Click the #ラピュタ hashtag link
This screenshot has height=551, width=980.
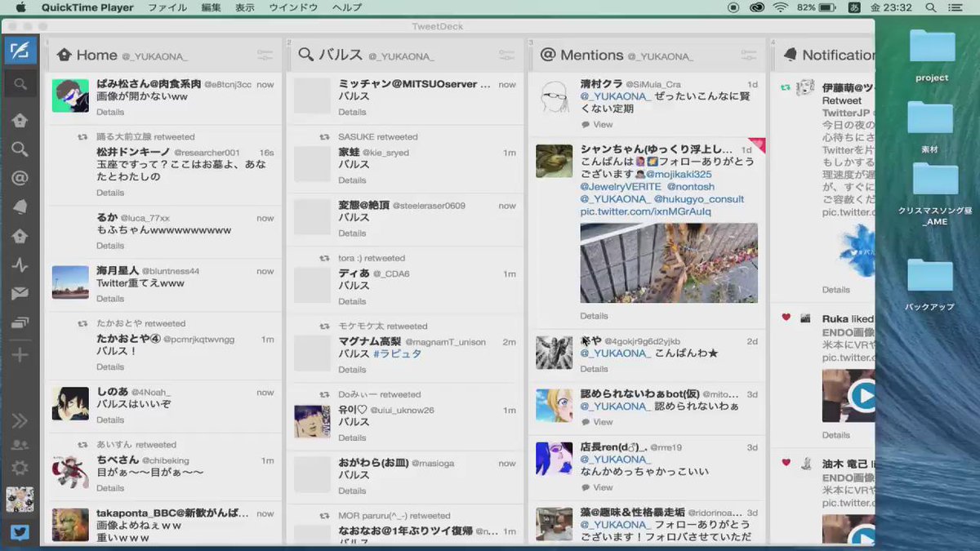point(398,353)
